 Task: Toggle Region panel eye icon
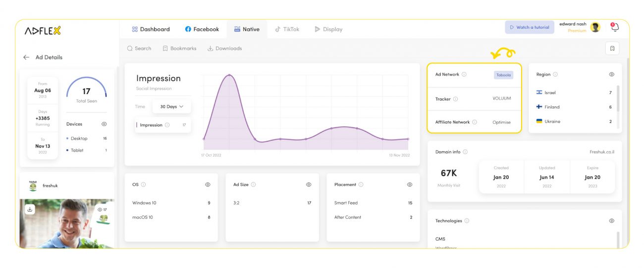click(612, 74)
